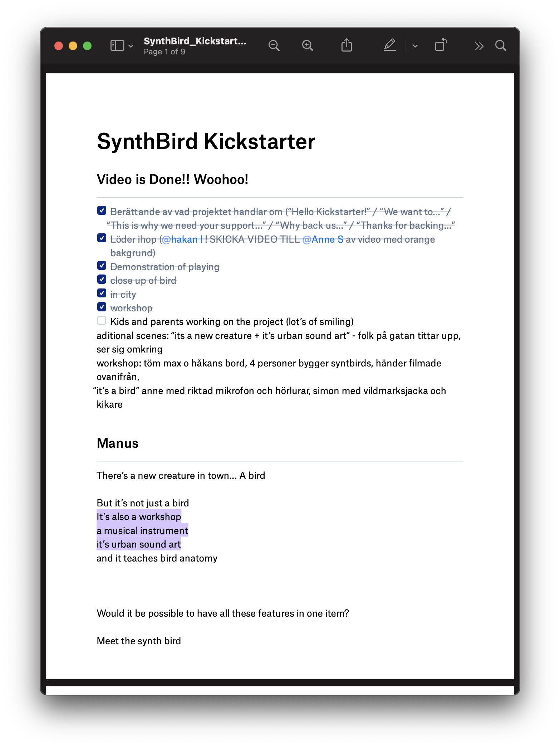Click the green full-screen window button
Viewport: 560px width, 748px height.
pos(87,46)
